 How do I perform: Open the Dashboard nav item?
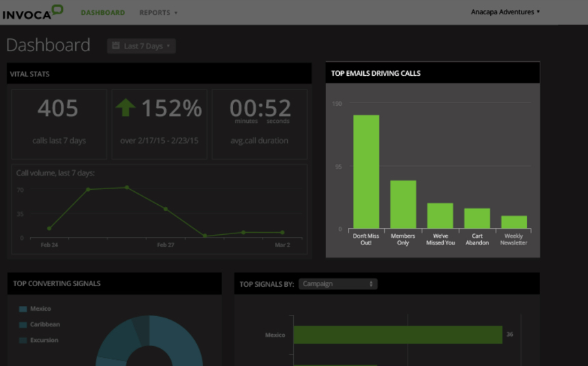tap(103, 13)
